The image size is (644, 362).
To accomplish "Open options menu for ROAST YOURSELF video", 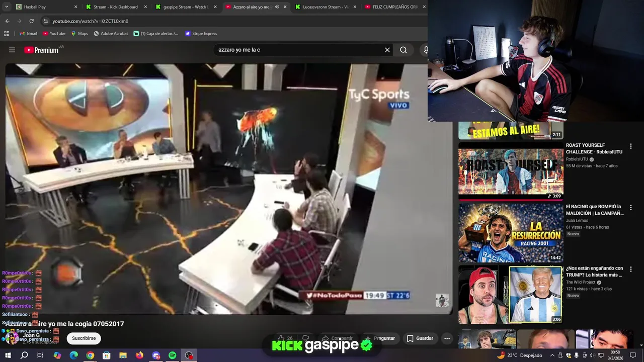I will (630, 146).
